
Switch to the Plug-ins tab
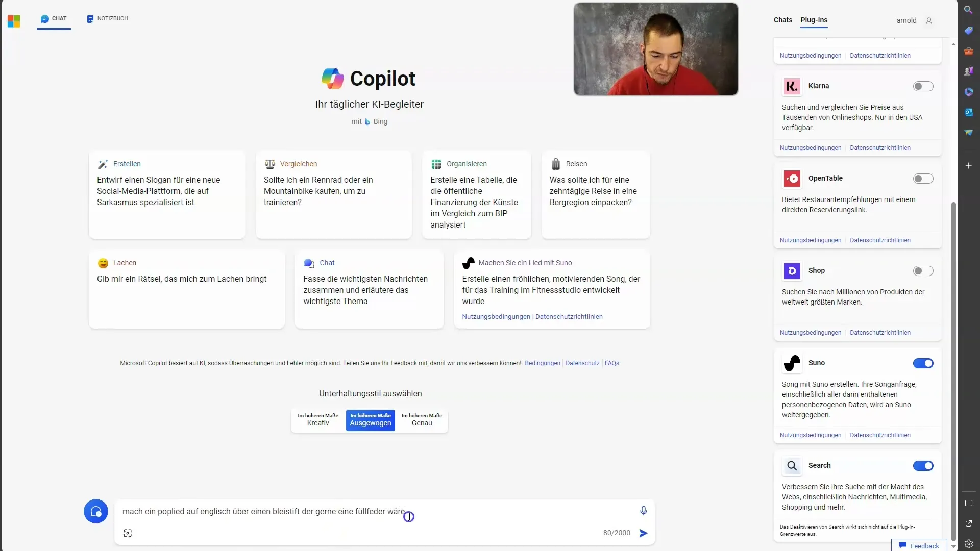point(813,20)
